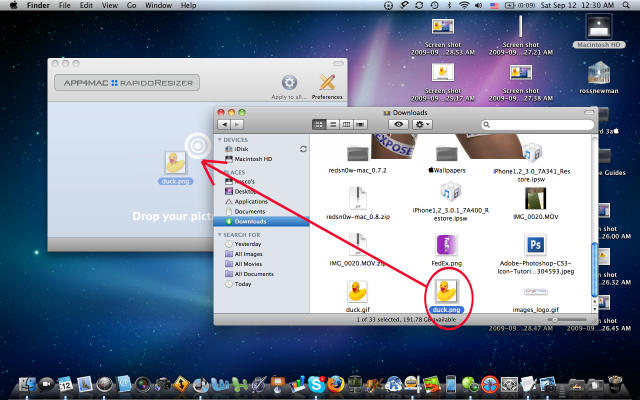Open the Finder menu

pos(38,5)
